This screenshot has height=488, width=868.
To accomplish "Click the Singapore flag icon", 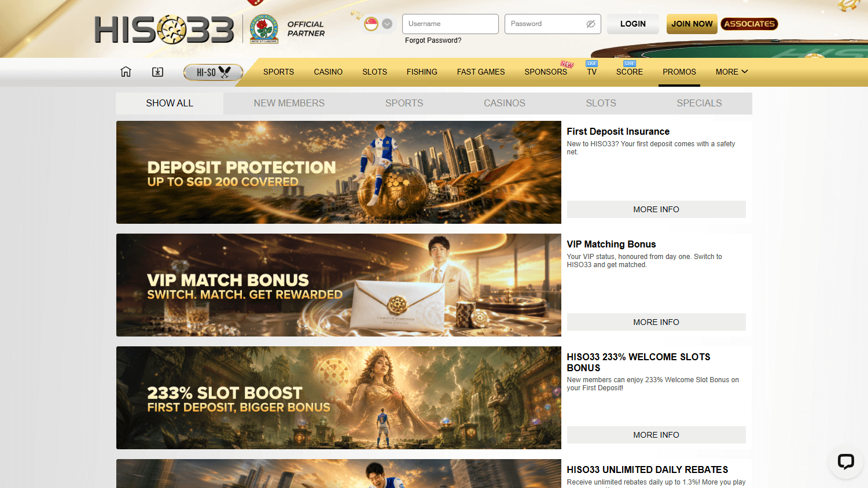I will point(371,24).
